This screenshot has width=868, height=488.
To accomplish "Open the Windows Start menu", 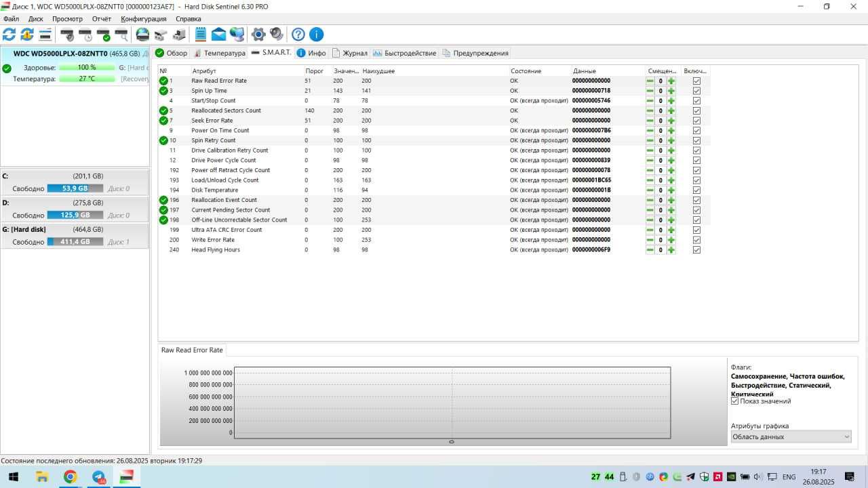I will point(13,477).
